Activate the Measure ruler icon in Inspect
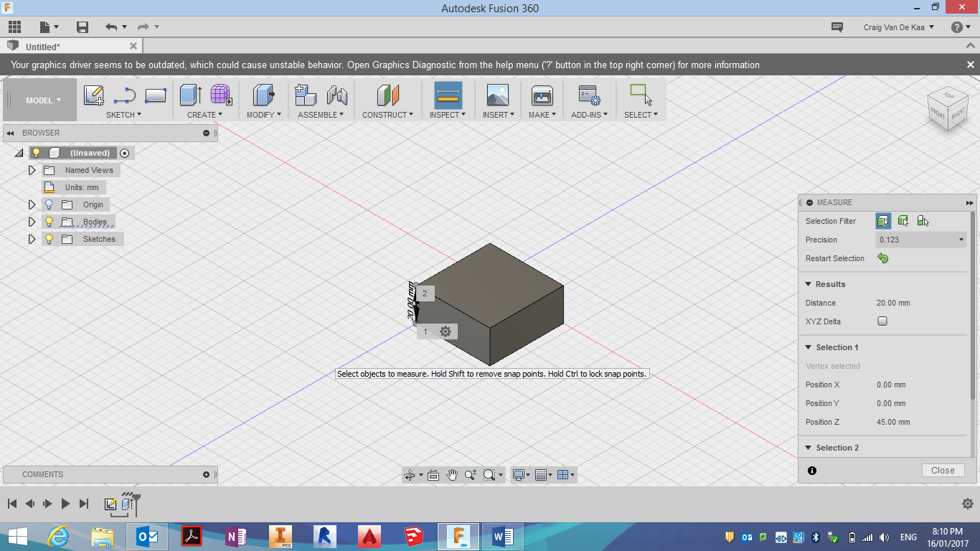This screenshot has width=980, height=551. [x=448, y=95]
